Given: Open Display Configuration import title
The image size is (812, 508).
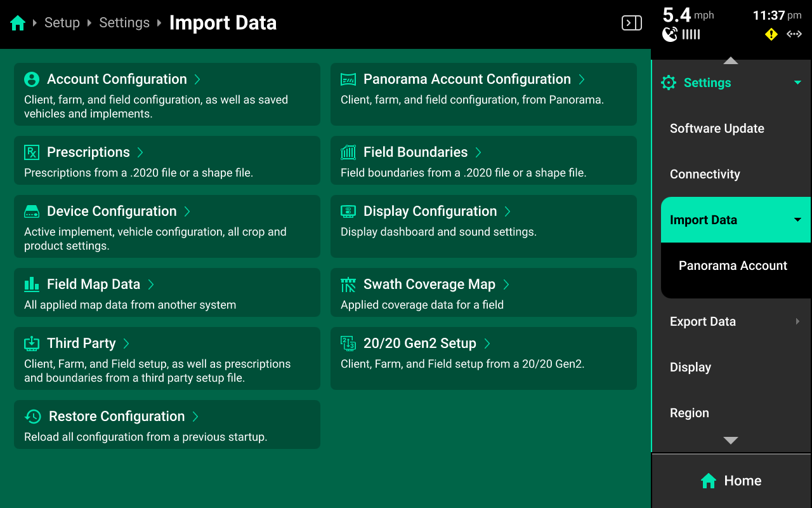Looking at the screenshot, I should coord(430,211).
